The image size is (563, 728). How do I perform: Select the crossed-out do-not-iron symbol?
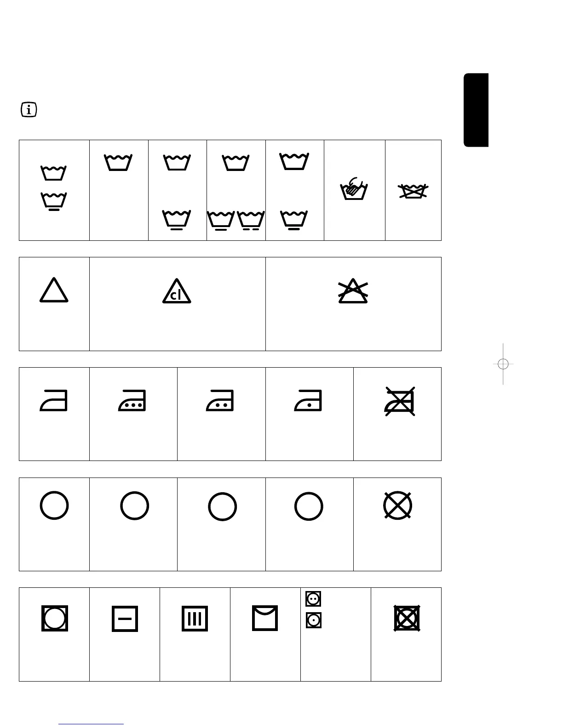point(400,401)
